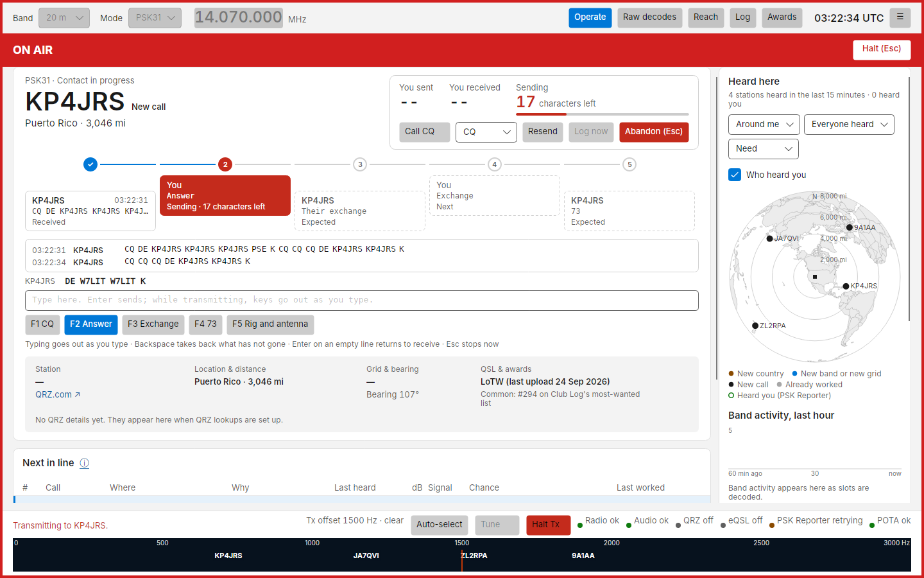Select step 2 circle in progress tracker
This screenshot has height=578, width=924.
coord(225,164)
